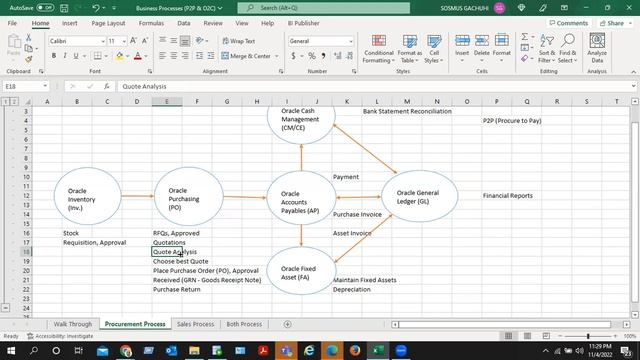
Task: Align the cell text to the right
Action: pos(185,56)
